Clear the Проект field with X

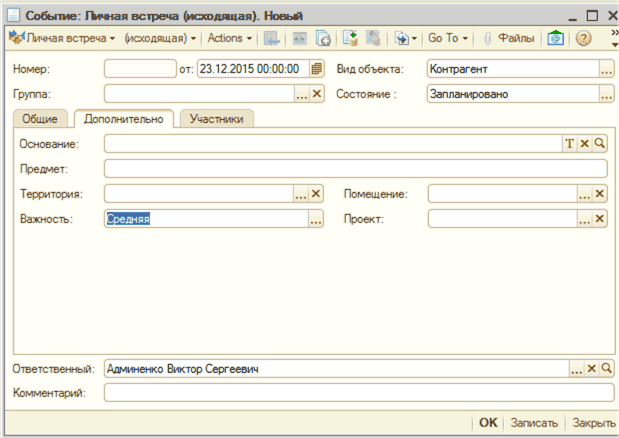click(600, 219)
